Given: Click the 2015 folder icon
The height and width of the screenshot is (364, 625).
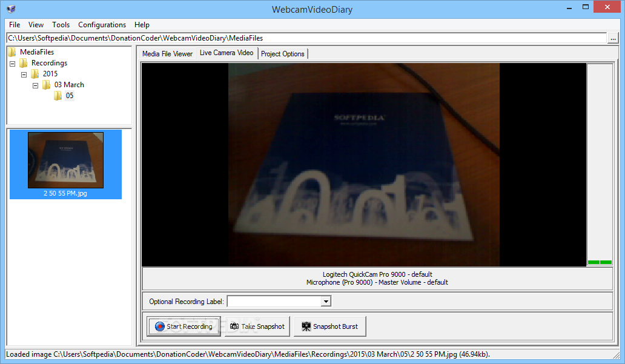Looking at the screenshot, I should click(35, 74).
